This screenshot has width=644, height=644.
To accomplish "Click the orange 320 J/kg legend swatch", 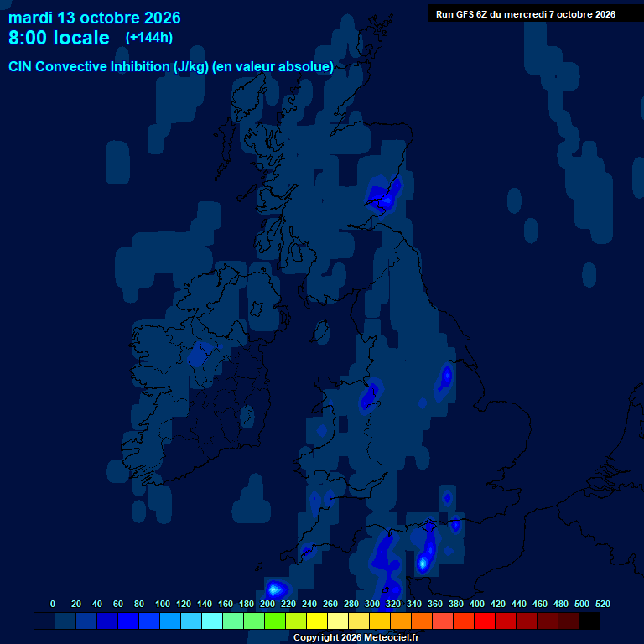I will (x=401, y=621).
